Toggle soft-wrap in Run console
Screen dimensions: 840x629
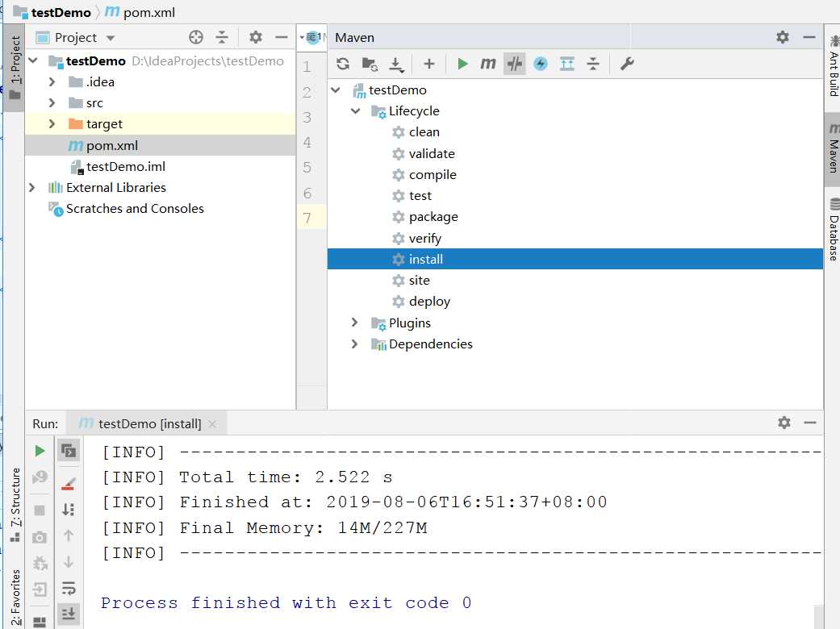pyautogui.click(x=69, y=589)
